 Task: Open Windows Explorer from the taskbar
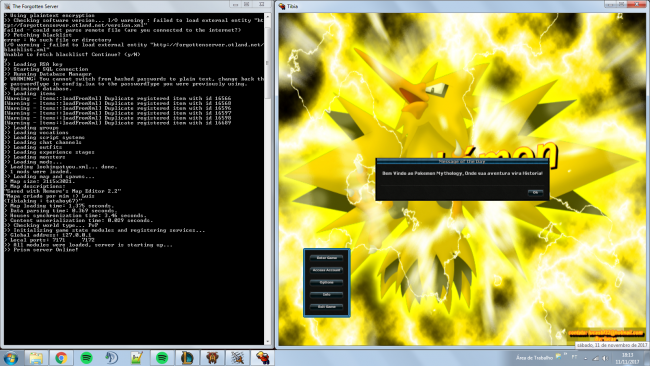click(36, 358)
